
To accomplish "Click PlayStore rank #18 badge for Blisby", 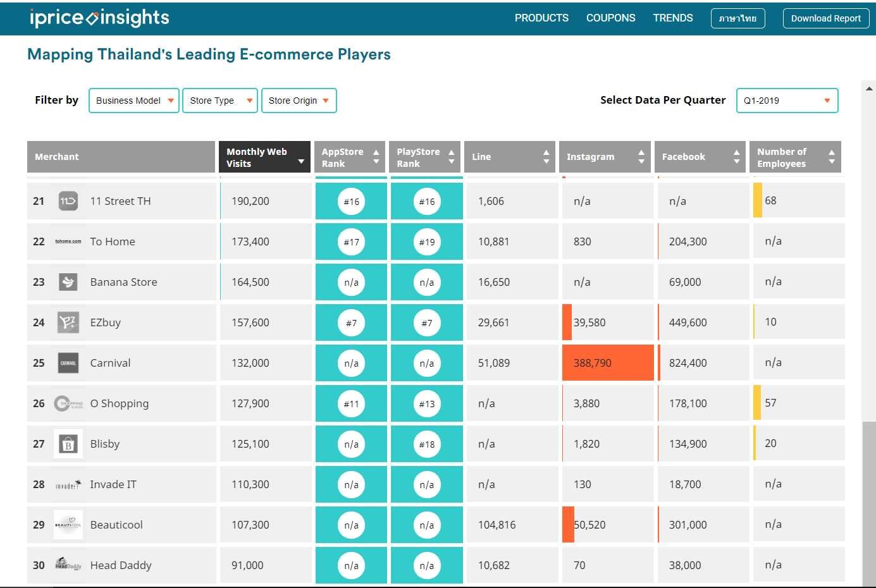I will tap(427, 444).
